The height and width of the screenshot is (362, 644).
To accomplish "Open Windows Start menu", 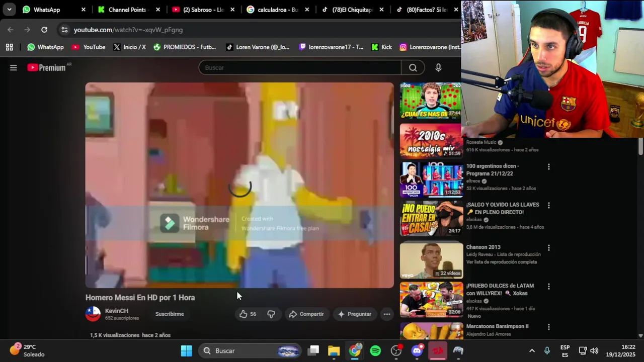I will [x=187, y=350].
